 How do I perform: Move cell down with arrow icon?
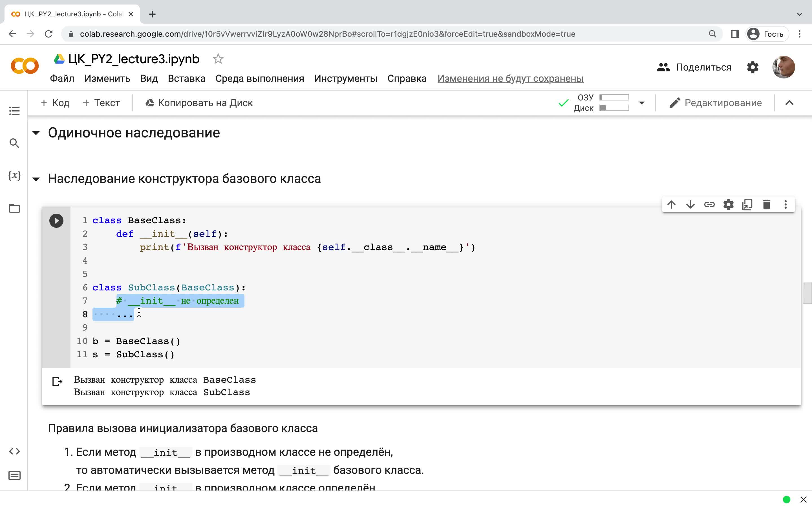click(x=690, y=205)
